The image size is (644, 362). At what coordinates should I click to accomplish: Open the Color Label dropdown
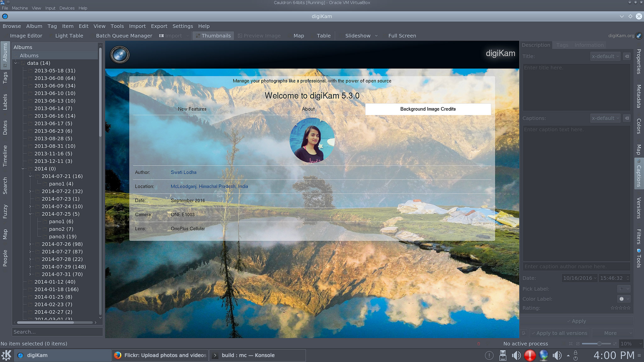point(624,299)
